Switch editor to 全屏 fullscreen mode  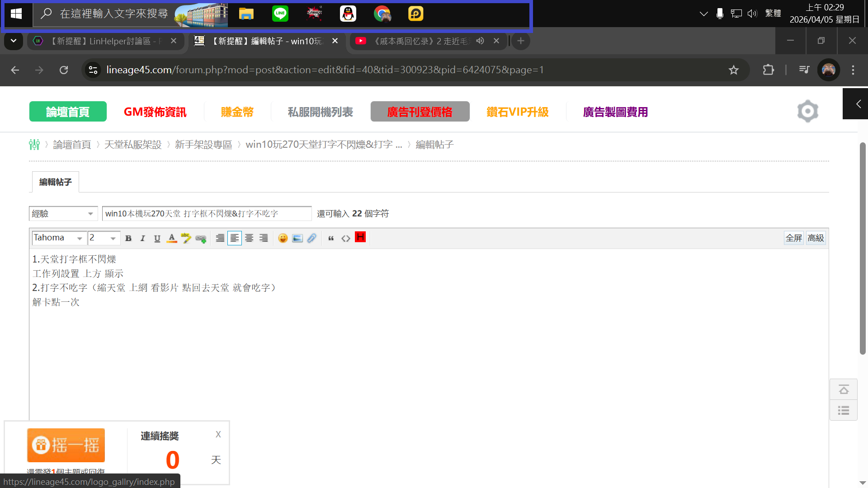[794, 238]
